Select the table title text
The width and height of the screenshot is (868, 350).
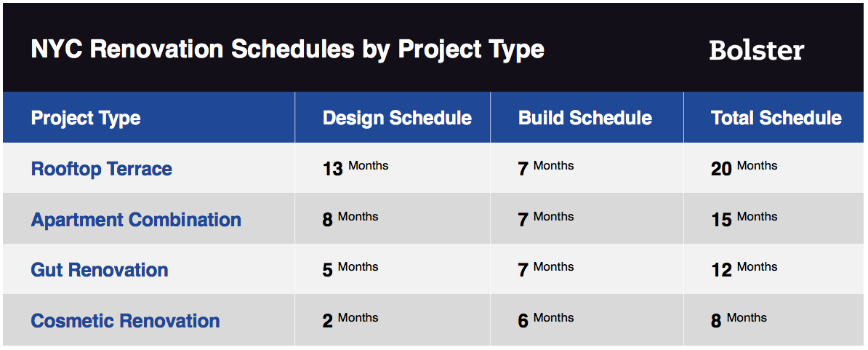pos(287,49)
